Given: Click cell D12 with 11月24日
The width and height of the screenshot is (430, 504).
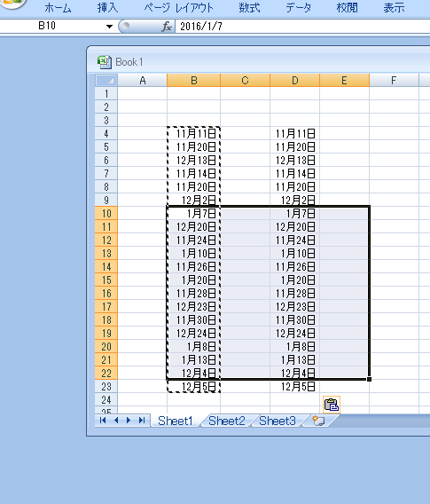Looking at the screenshot, I should click(x=295, y=240).
